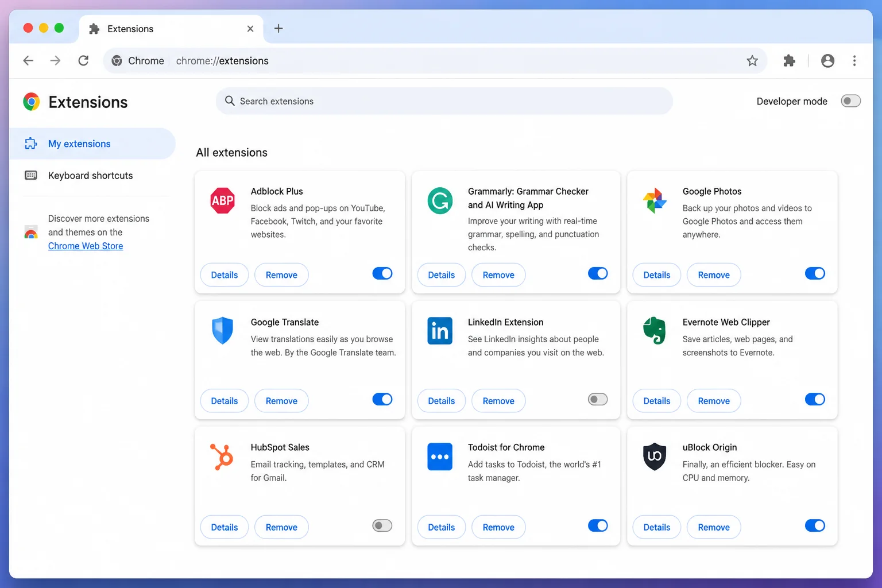Image resolution: width=882 pixels, height=588 pixels.
Task: Click the browser back arrow
Action: coord(28,60)
